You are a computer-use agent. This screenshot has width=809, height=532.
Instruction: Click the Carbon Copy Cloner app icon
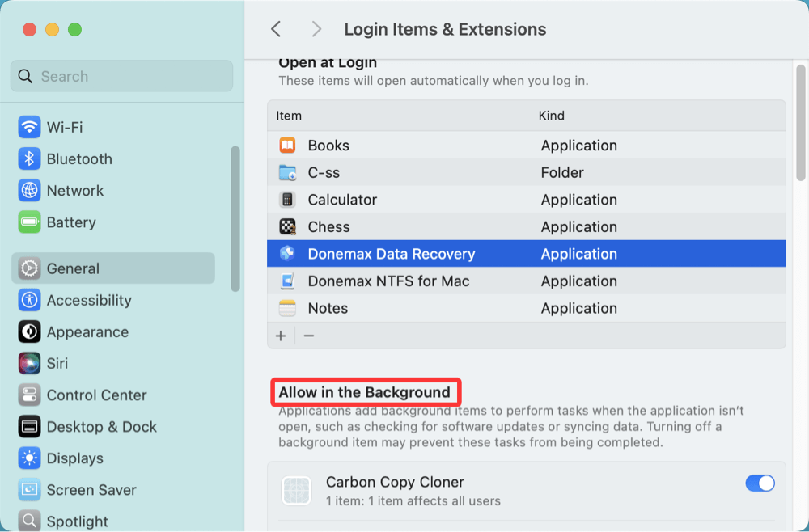pyautogui.click(x=296, y=490)
